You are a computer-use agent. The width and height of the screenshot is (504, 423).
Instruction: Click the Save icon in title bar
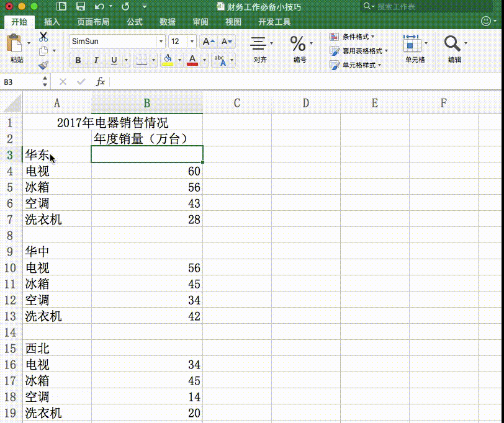pyautogui.click(x=80, y=6)
